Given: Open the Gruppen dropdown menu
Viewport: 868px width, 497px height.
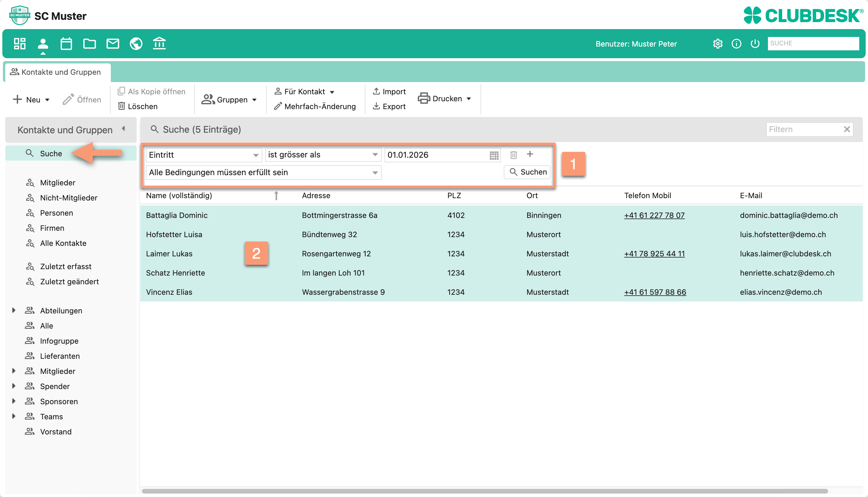Looking at the screenshot, I should (229, 100).
